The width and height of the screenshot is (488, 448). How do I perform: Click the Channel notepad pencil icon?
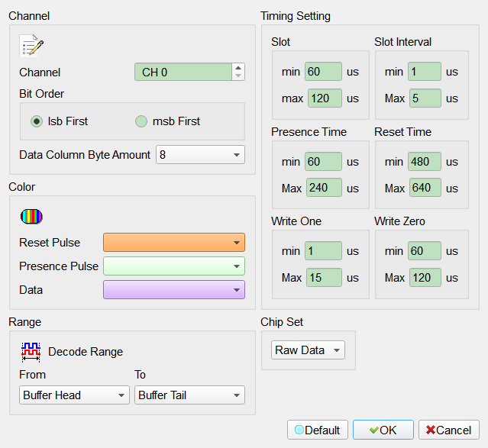(31, 46)
